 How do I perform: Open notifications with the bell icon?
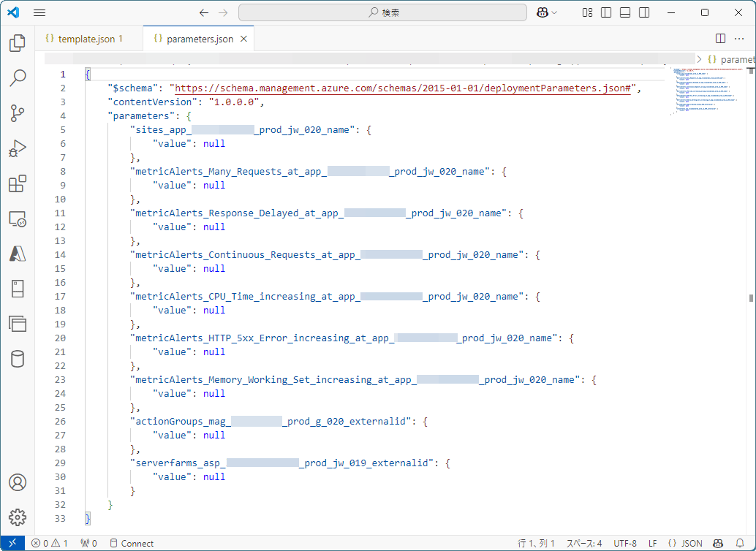(739, 543)
